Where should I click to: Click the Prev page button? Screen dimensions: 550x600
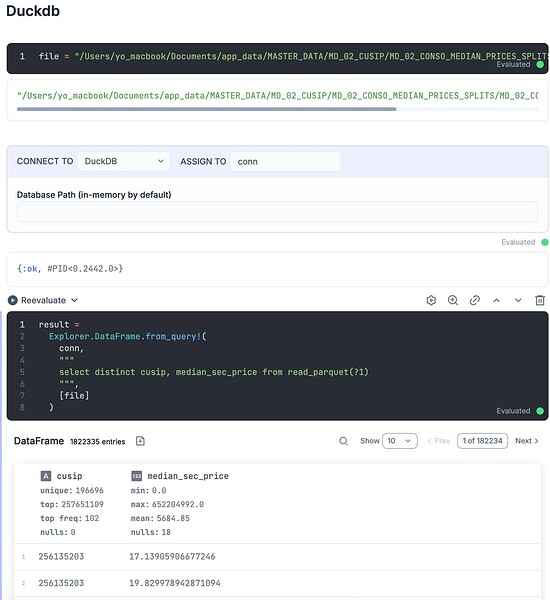point(439,441)
